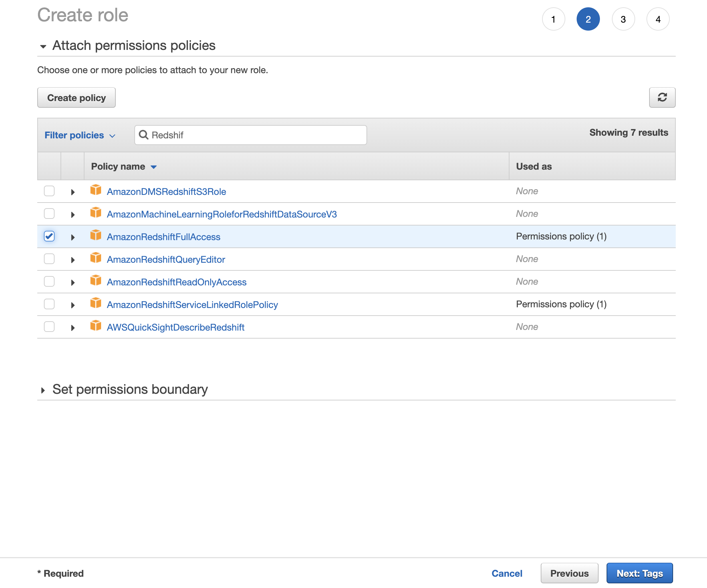The width and height of the screenshot is (707, 588).
Task: Expand the AmazonDMSRedshiftS3Role row details
Action: pyautogui.click(x=72, y=192)
